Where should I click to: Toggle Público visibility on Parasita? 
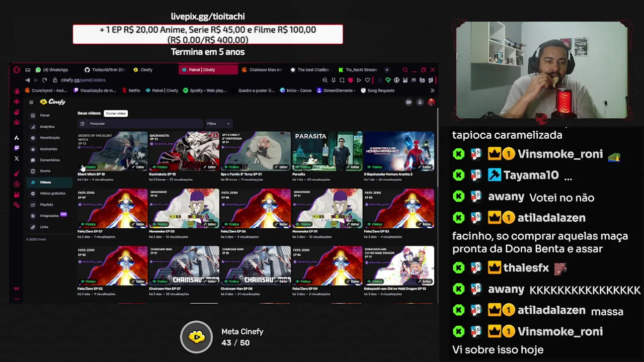tap(303, 167)
